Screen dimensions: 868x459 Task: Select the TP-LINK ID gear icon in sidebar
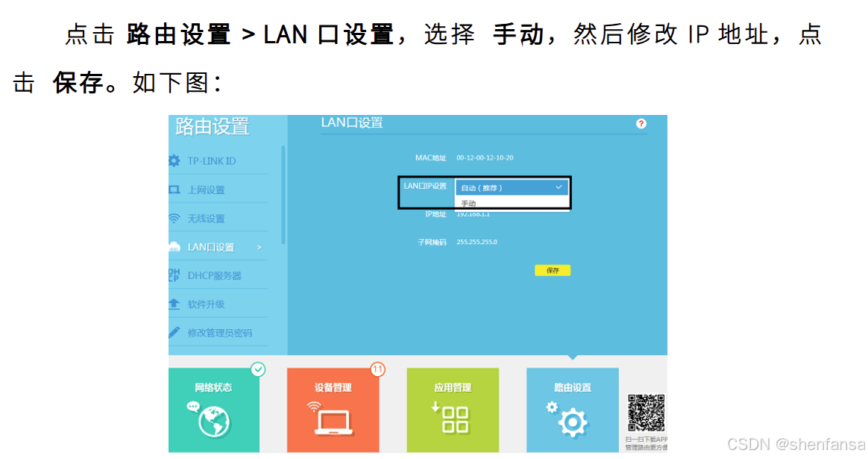(x=174, y=160)
